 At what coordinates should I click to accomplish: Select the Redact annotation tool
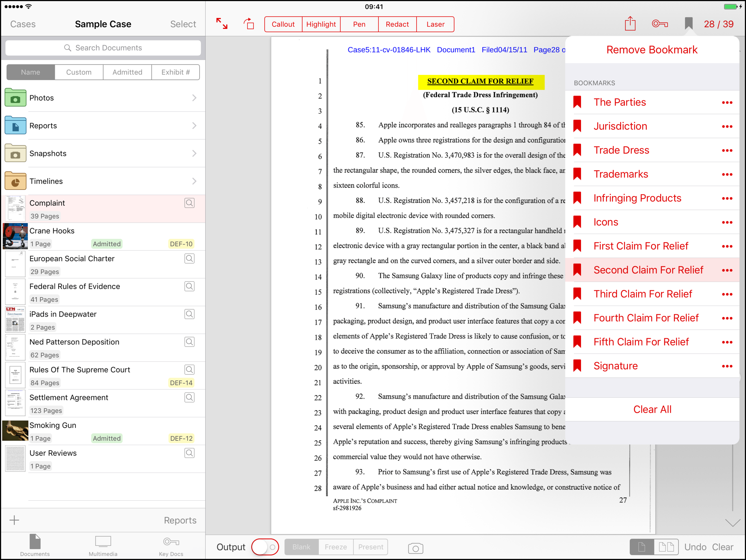tap(397, 24)
